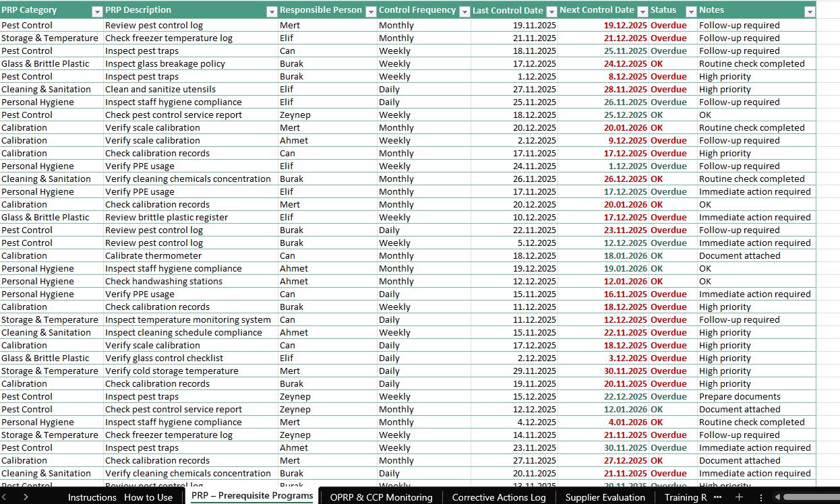Select cell 'Review brittle plastic register'
This screenshot has width=840, height=504.
191,217
